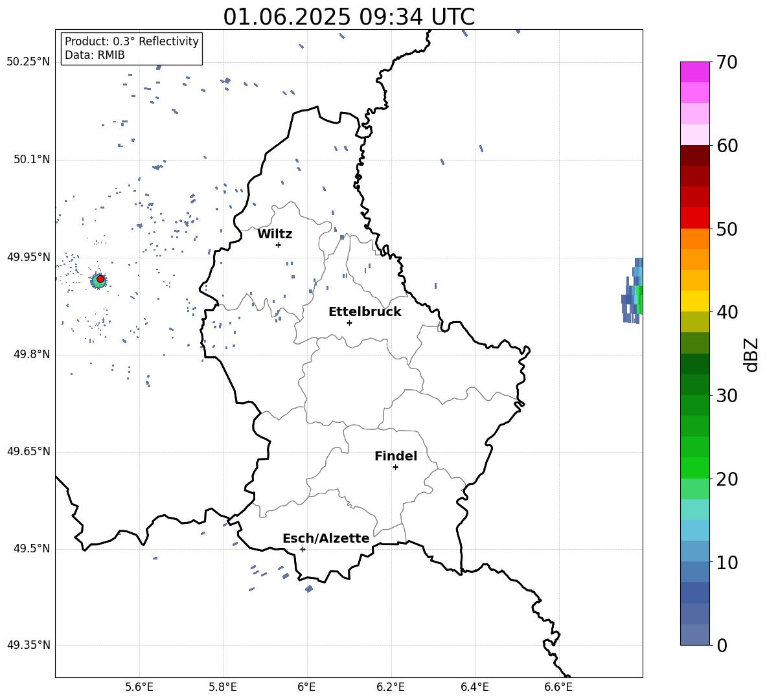Click the 6.2°E longitude label
This screenshot has height=700, width=767.
[x=391, y=687]
